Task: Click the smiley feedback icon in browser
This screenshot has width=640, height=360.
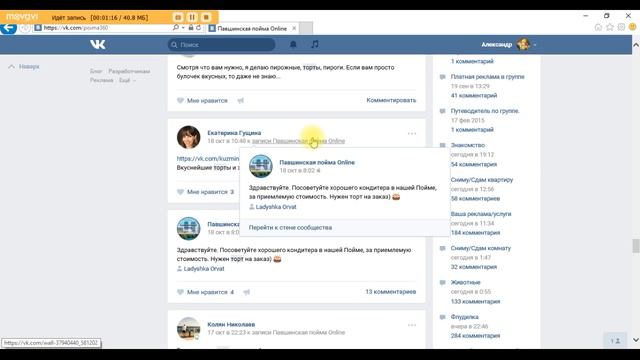Action: [633, 27]
